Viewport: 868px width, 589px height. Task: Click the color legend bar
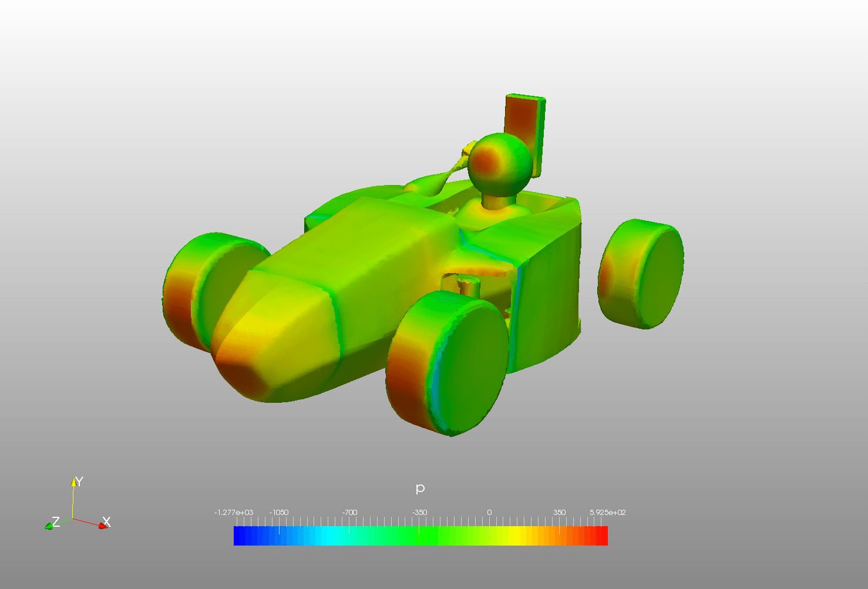pos(420,536)
